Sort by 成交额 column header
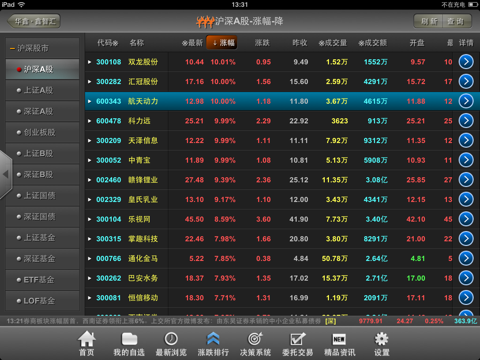 (x=373, y=43)
